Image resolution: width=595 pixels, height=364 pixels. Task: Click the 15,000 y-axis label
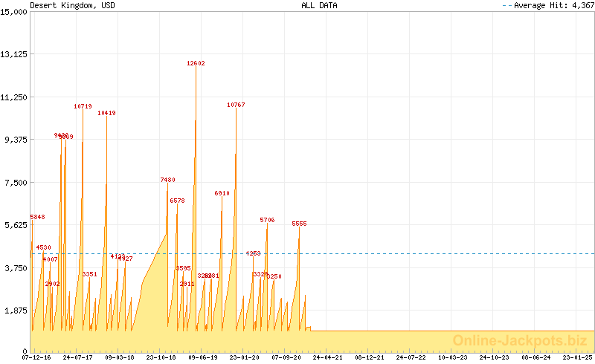pos(15,12)
